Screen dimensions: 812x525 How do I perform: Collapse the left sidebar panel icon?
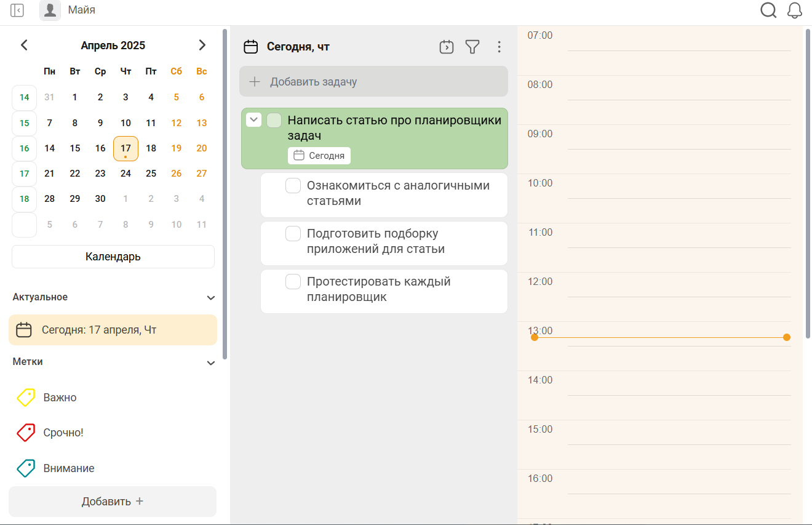point(17,10)
